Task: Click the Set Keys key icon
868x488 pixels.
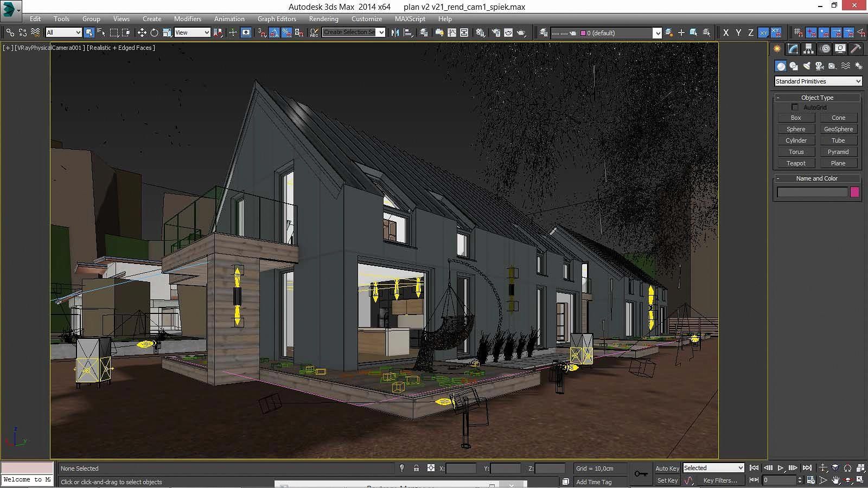Action: (641, 474)
